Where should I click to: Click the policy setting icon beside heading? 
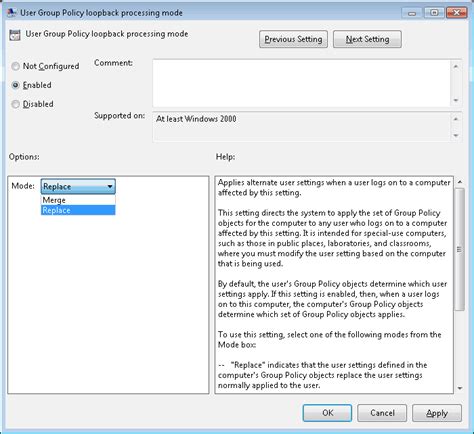point(15,35)
